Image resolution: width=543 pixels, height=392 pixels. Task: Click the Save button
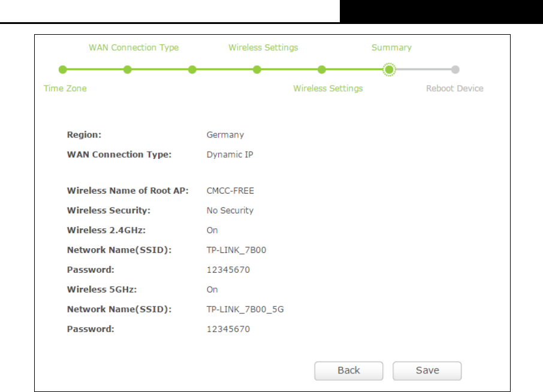tap(427, 370)
